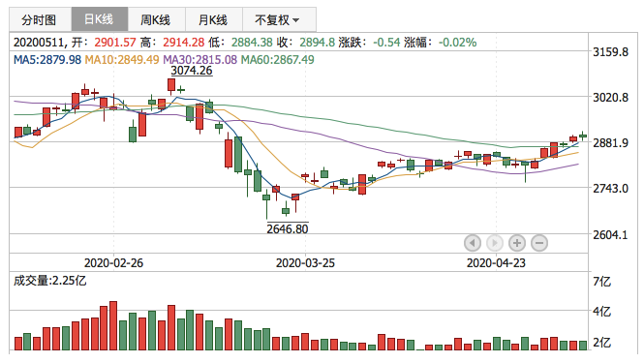Switch to the 分时图 tab

[x=40, y=19]
